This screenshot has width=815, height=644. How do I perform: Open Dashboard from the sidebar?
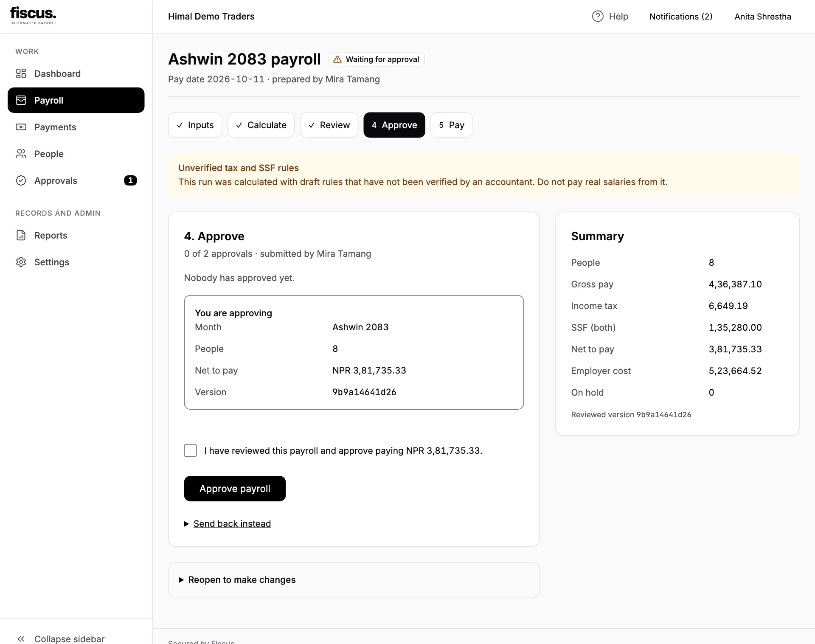(76, 73)
